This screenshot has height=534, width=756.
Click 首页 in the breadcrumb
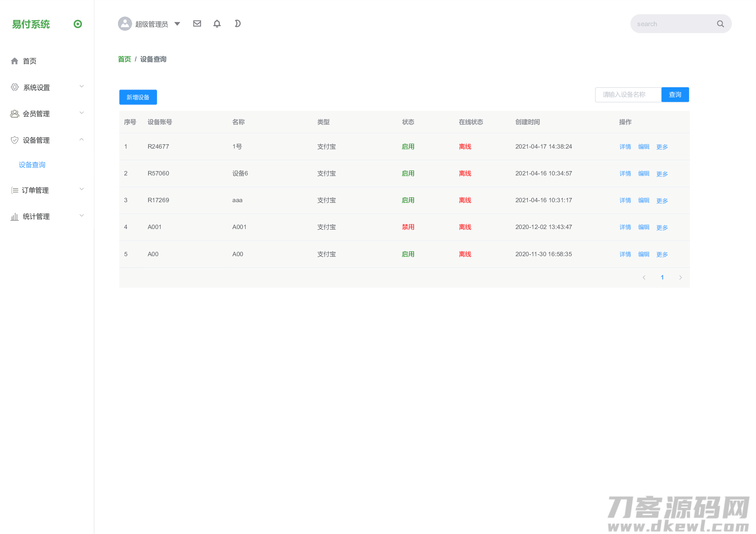(x=124, y=59)
